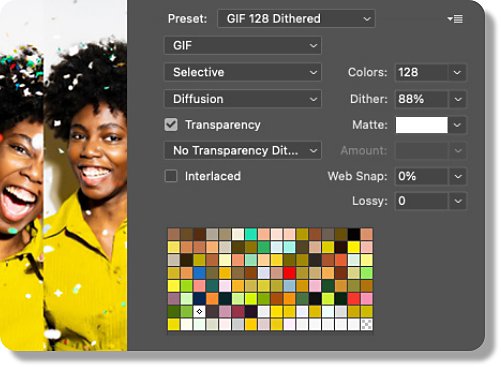This screenshot has width=501, height=367.
Task: Open the No Transparency Dither dropdown
Action: (x=243, y=151)
